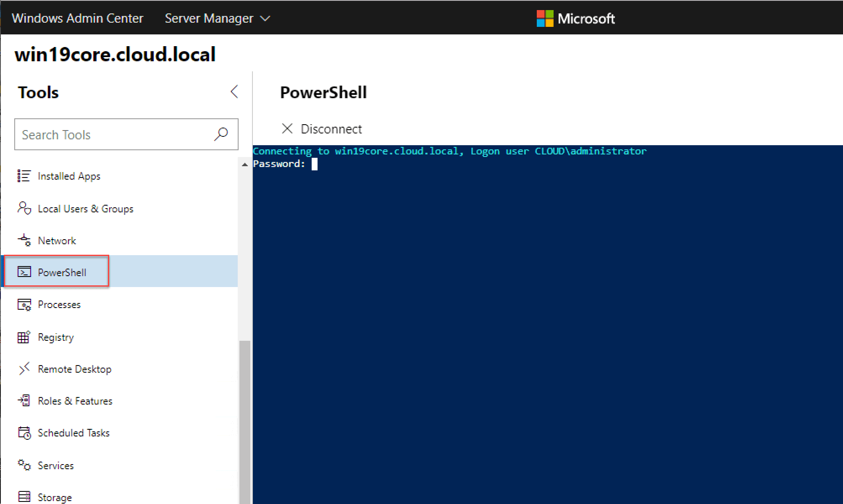The width and height of the screenshot is (843, 504).
Task: Click the Network settings icon
Action: [x=24, y=240]
